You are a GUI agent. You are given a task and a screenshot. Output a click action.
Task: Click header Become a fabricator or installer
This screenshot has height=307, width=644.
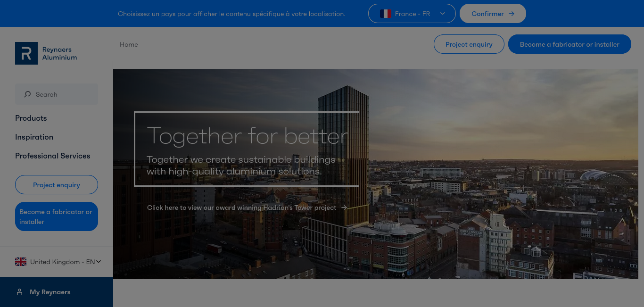point(570,44)
